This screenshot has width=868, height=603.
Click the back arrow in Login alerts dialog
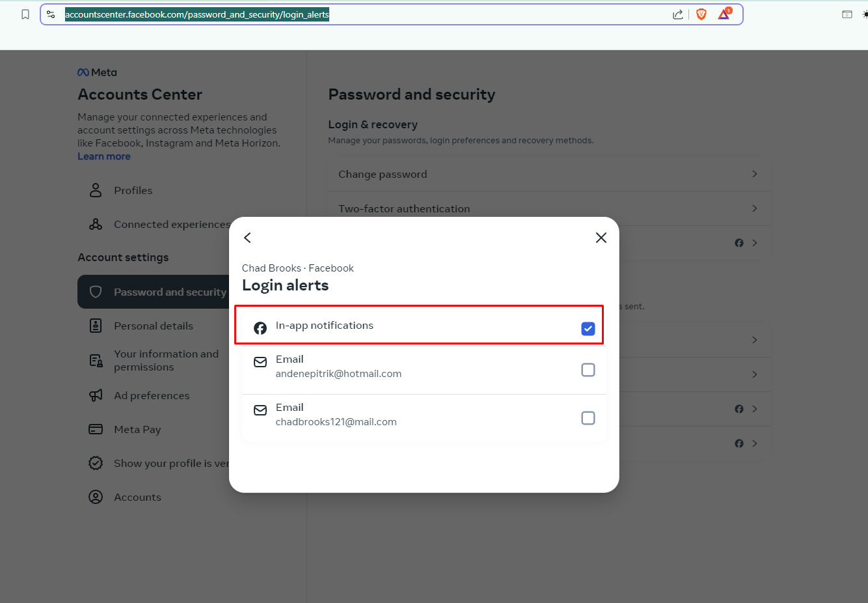[247, 238]
